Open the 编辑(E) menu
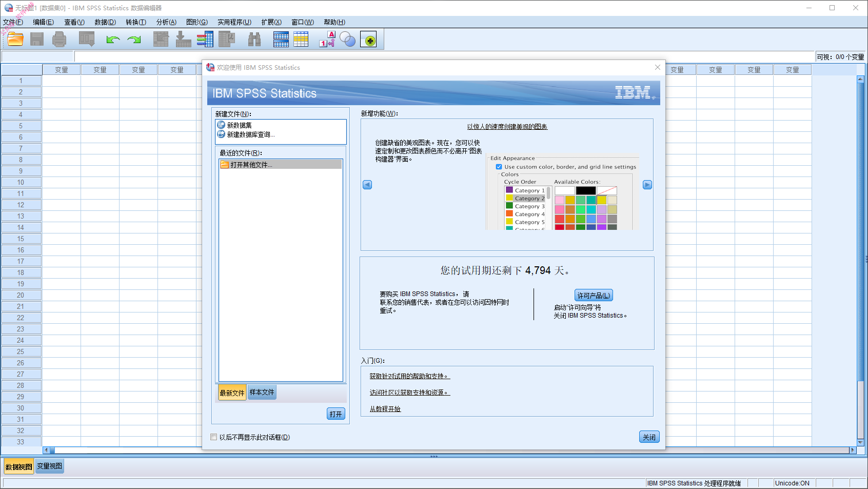 click(43, 22)
